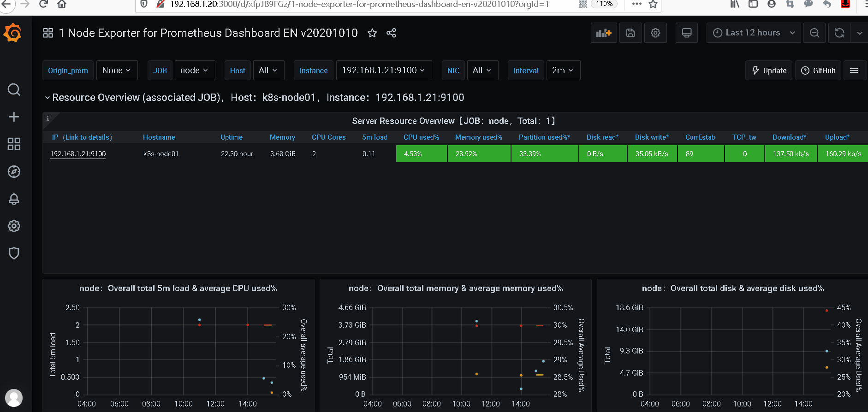The height and width of the screenshot is (412, 868).
Task: Open 5m load & CPU panel title menu
Action: click(178, 288)
